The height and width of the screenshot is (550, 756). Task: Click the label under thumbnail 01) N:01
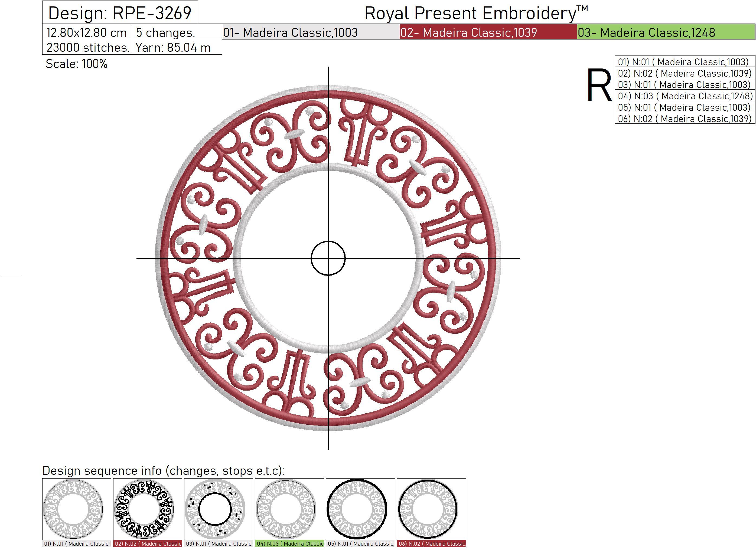(x=77, y=544)
